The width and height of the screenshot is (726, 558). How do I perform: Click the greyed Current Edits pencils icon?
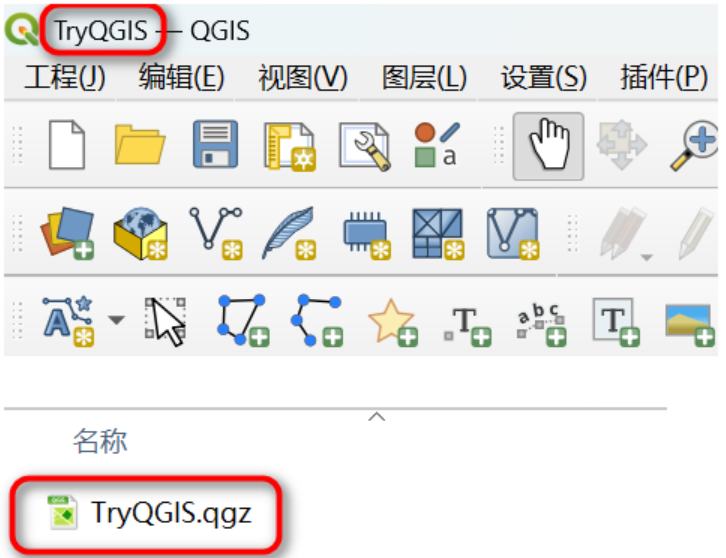(623, 233)
